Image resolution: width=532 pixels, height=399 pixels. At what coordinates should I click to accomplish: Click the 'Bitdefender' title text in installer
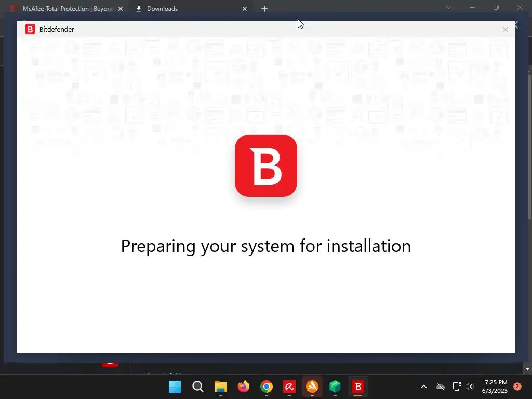[57, 30]
